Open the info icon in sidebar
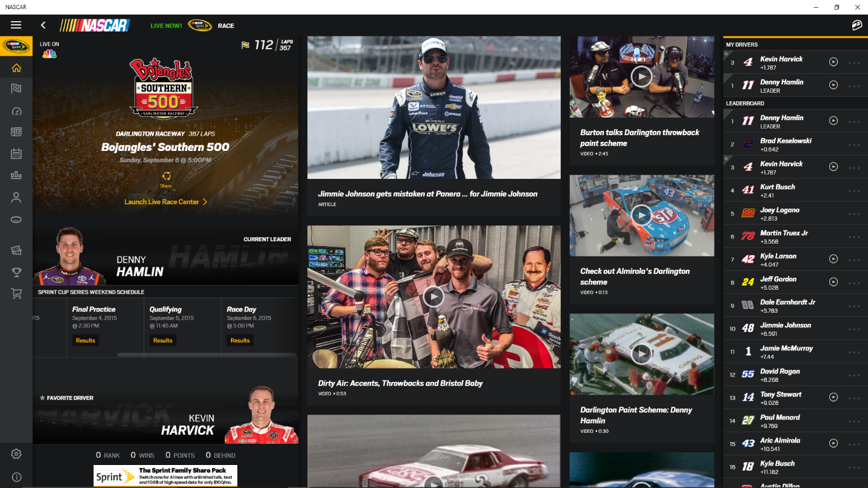The image size is (868, 488). click(x=16, y=477)
